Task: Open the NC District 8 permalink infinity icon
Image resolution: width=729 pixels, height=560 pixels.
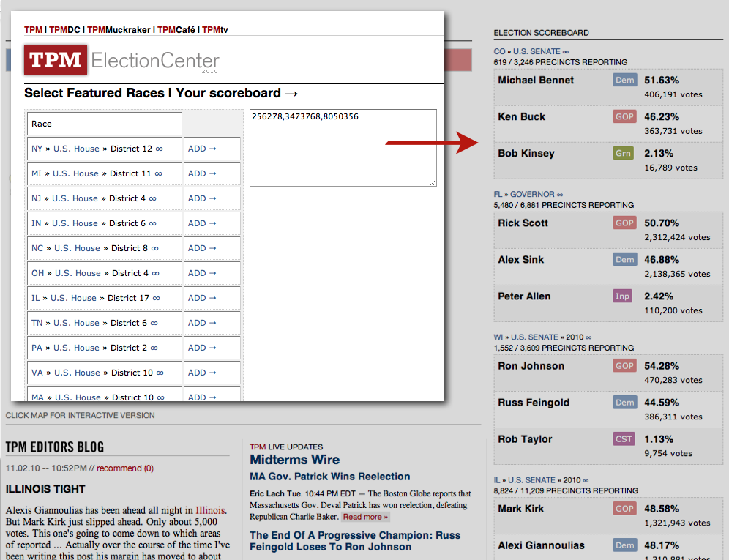Action: [x=155, y=248]
